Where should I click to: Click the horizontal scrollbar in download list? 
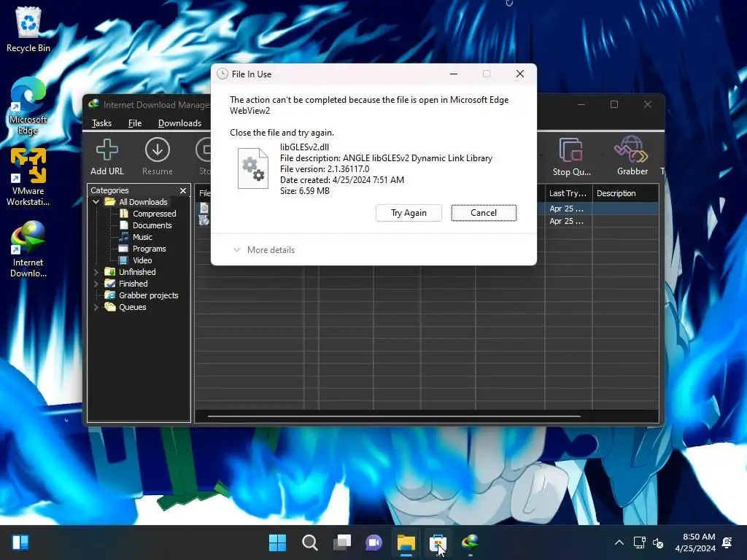[394, 416]
